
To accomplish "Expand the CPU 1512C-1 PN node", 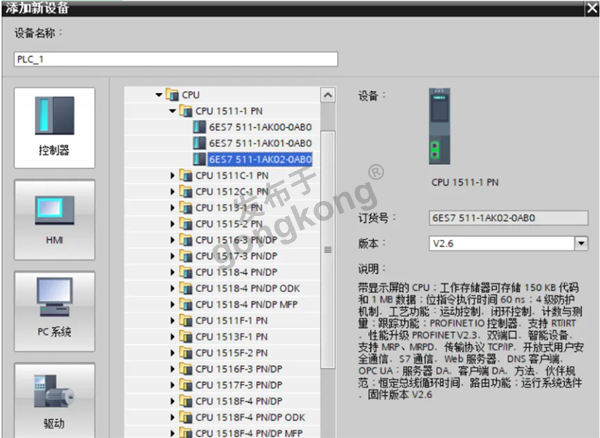I will [x=173, y=192].
